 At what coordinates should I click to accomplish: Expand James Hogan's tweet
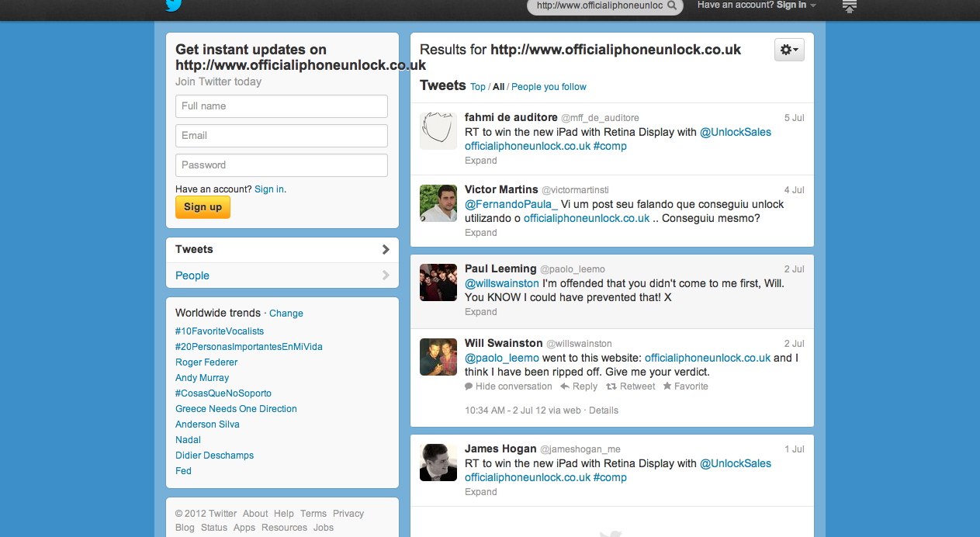click(481, 492)
